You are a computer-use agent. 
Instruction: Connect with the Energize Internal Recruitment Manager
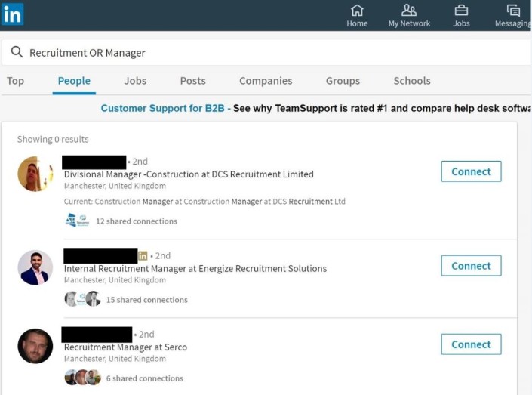coord(471,266)
